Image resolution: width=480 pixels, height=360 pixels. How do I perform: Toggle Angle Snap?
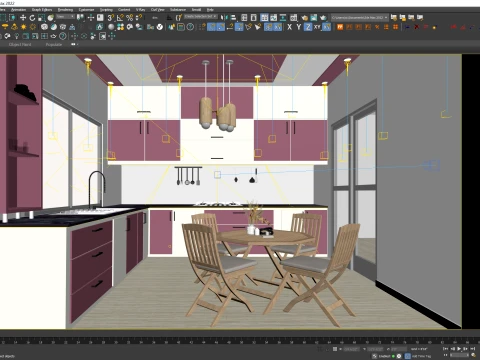pos(120,18)
